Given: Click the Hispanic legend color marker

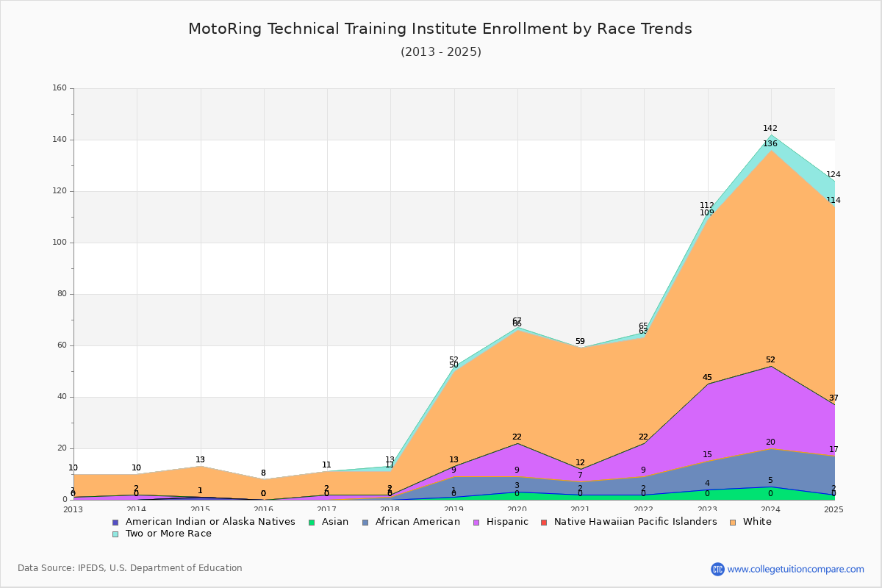Looking at the screenshot, I should pyautogui.click(x=476, y=522).
